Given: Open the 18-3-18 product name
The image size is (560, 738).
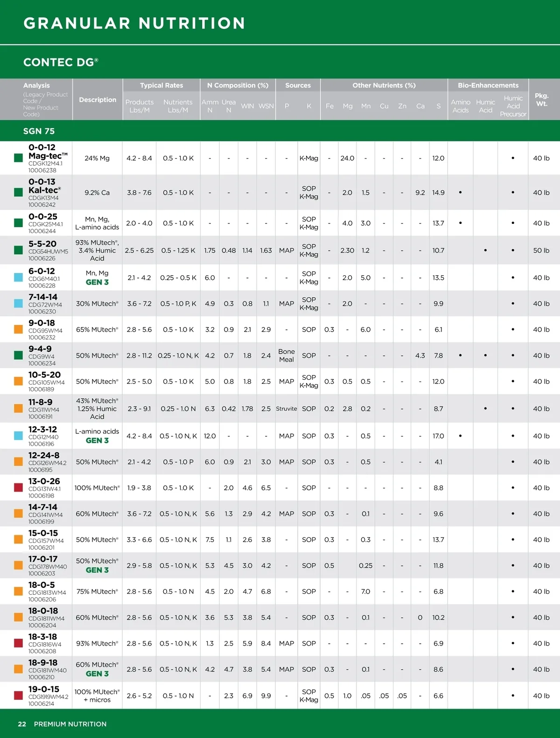Looking at the screenshot, I should pyautogui.click(x=42, y=637).
